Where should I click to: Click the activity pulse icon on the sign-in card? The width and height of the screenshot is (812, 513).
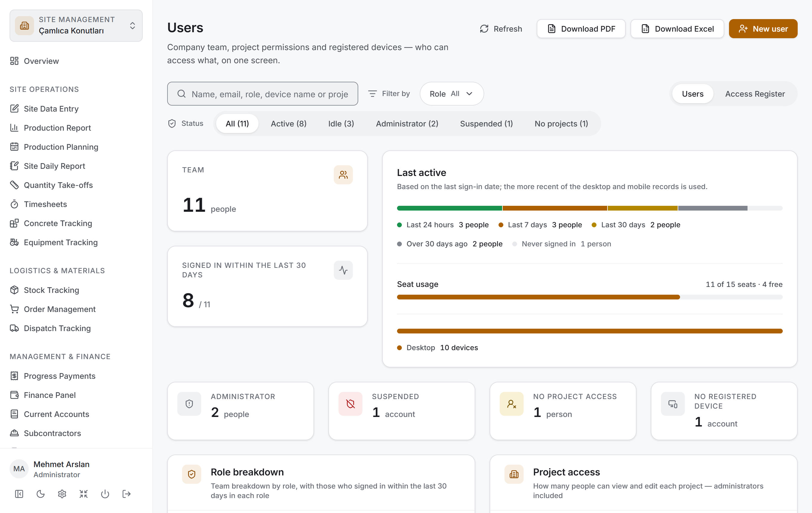coord(343,270)
